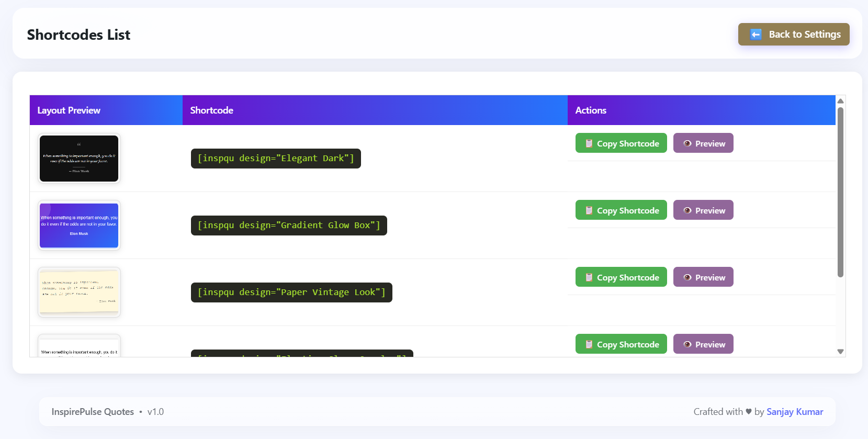Click eye icon in Elegant Dark Preview button

tap(687, 143)
